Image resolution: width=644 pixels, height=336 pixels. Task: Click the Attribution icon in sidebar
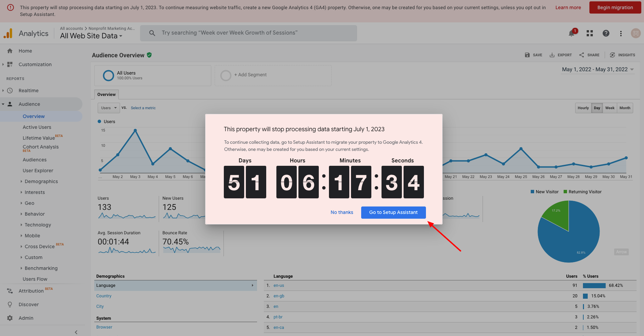point(10,291)
